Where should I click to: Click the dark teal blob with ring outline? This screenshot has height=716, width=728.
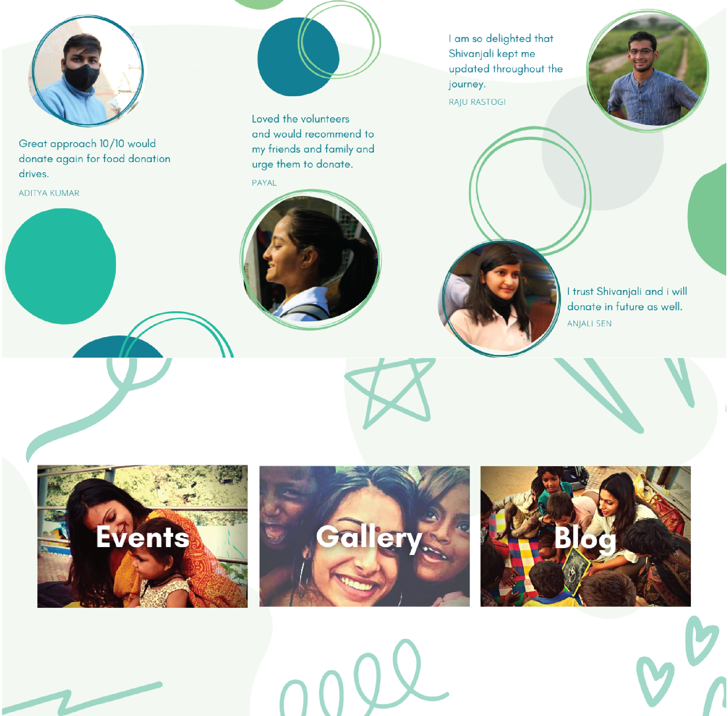click(299, 56)
